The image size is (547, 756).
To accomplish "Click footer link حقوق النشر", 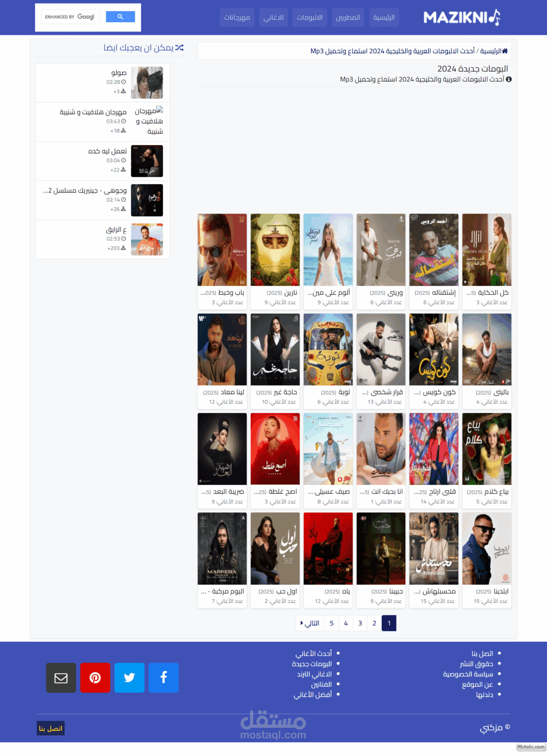I will 476,664.
